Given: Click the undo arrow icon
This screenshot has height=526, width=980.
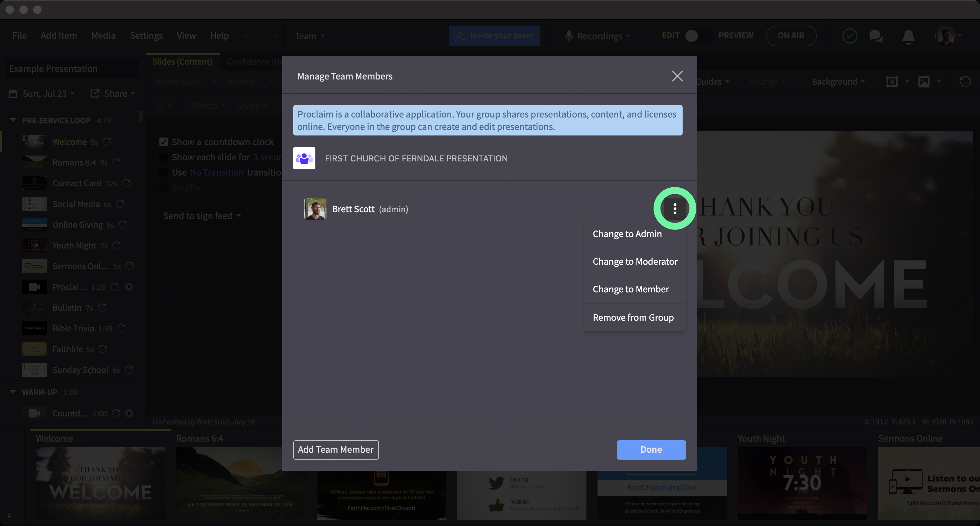Looking at the screenshot, I should click(x=249, y=36).
